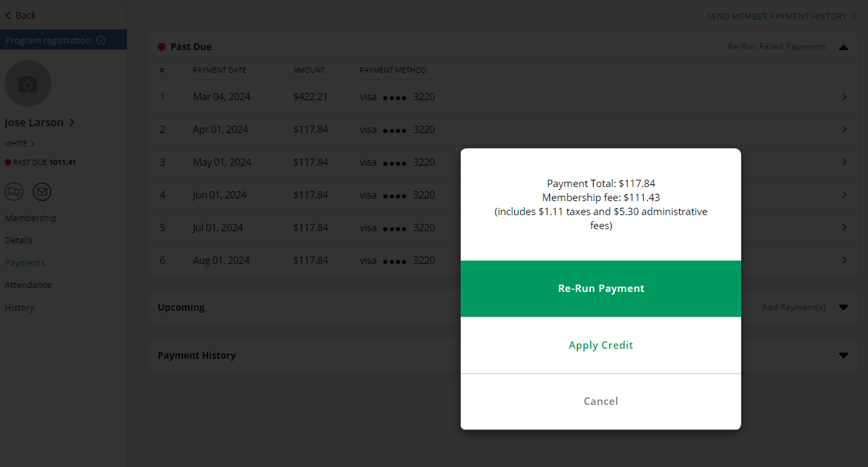
Task: Go to the Membership section
Action: pyautogui.click(x=31, y=218)
